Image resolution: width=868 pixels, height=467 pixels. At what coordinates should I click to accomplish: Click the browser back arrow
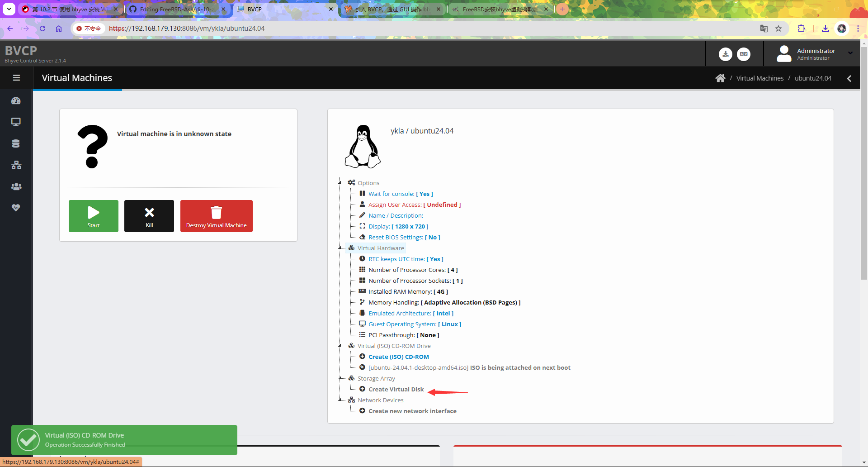tap(10, 29)
